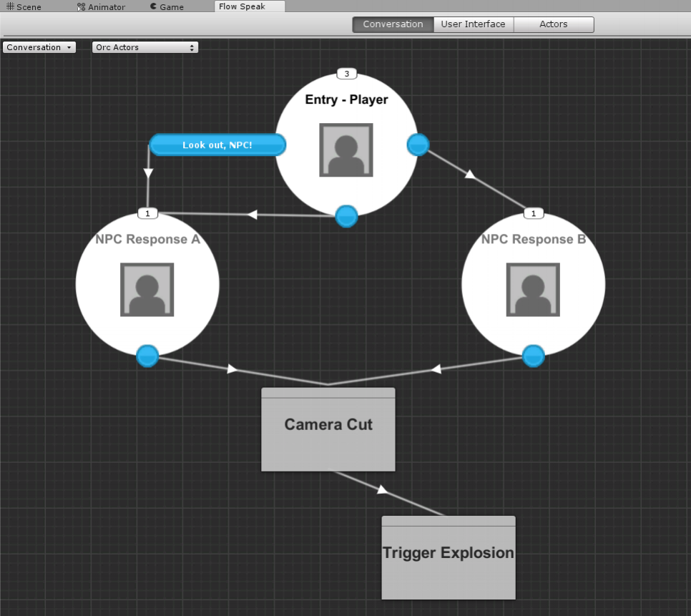Click the blue output port below NPC Response B
The image size is (691, 616).
pos(533,356)
